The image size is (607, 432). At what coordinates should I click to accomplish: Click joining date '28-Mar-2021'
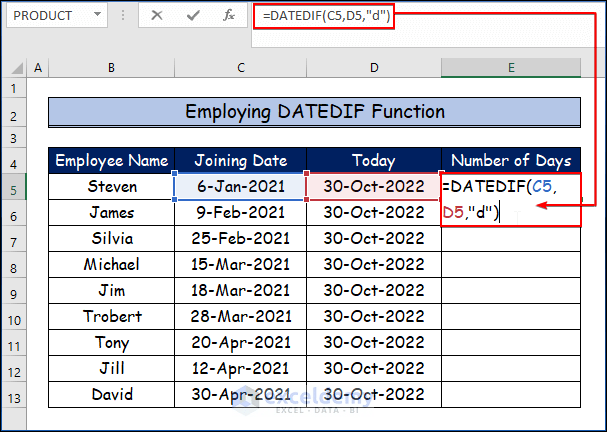240,317
